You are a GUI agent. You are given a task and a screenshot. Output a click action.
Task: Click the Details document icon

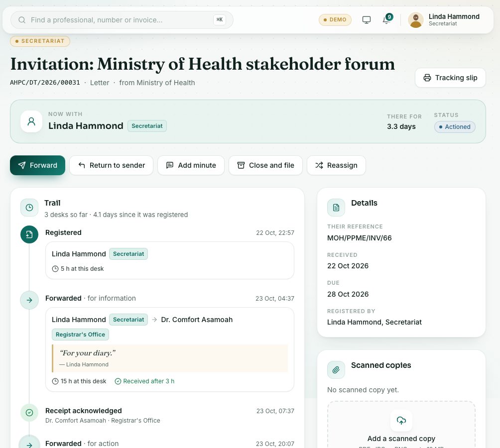click(336, 208)
